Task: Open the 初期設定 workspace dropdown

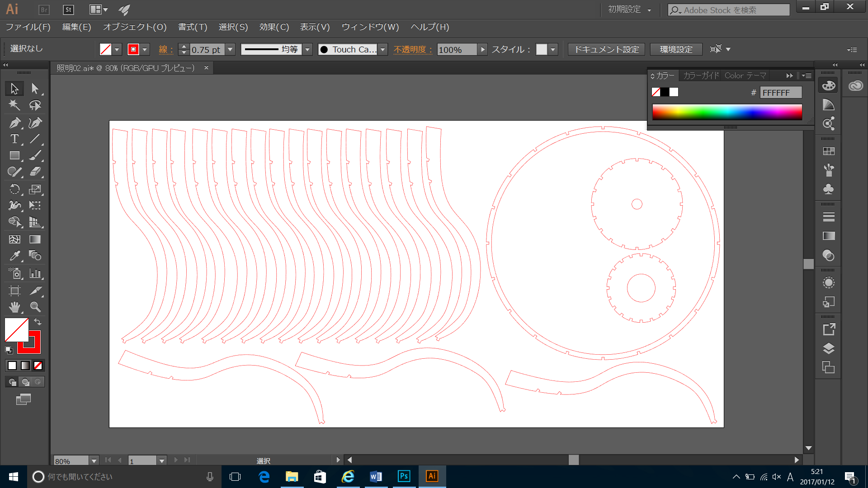Action: tap(630, 9)
